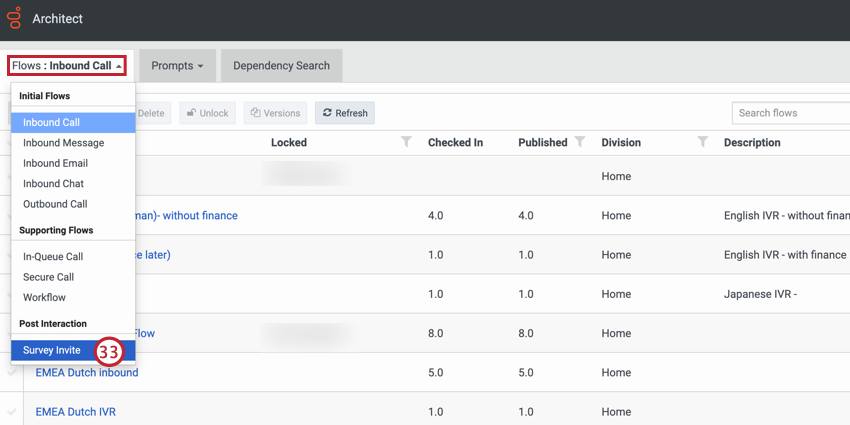Choose Inbound Message flow type
Image resolution: width=850 pixels, height=425 pixels.
pyautogui.click(x=63, y=143)
